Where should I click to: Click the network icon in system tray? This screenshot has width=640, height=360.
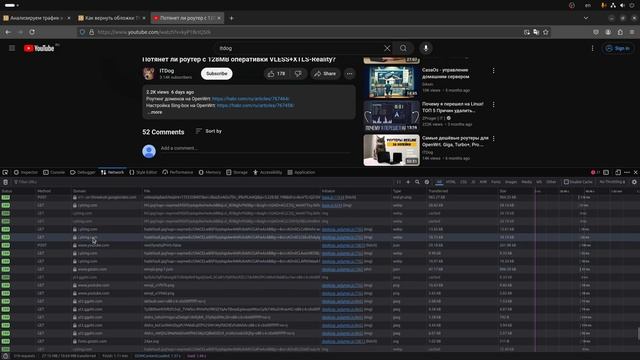click(x=613, y=5)
